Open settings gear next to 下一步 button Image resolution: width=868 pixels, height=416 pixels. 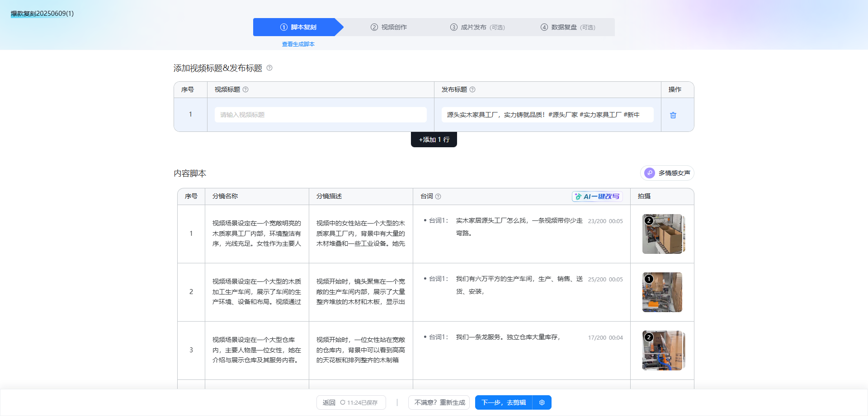pyautogui.click(x=542, y=402)
